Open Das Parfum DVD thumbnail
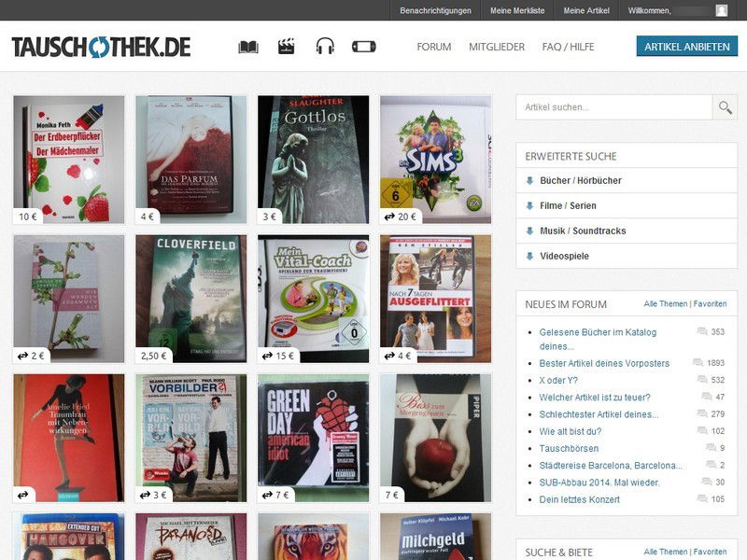This screenshot has height=560, width=747. pos(191,160)
